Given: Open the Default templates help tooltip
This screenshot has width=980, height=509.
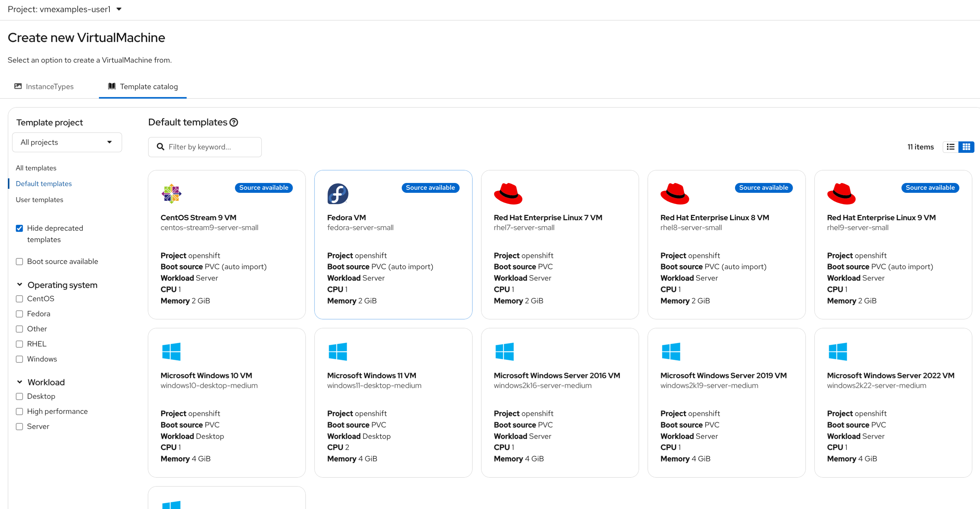Looking at the screenshot, I should click(x=234, y=122).
